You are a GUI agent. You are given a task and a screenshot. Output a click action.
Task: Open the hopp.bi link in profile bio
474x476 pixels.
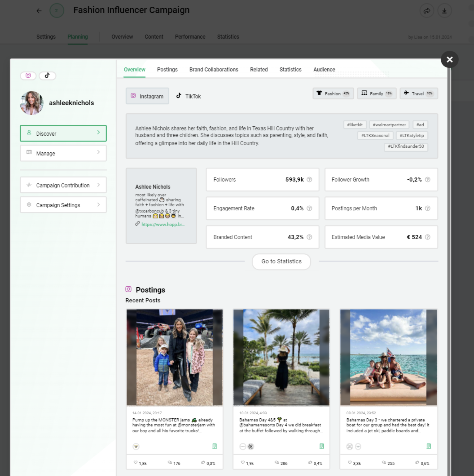163,224
